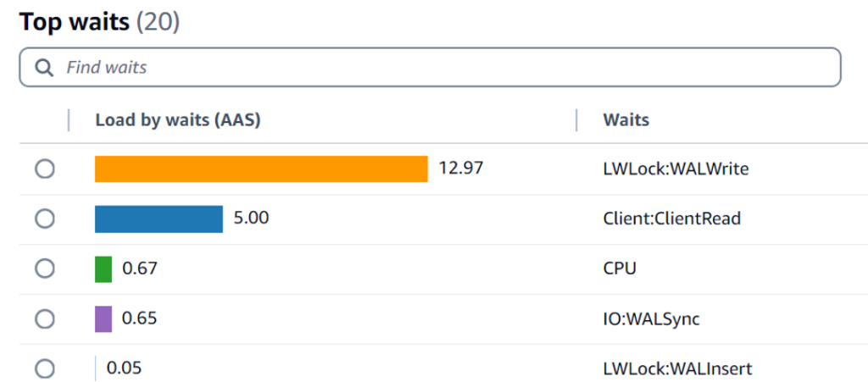Click the 12.97 AAS value
The width and height of the screenshot is (868, 382).
click(x=460, y=168)
